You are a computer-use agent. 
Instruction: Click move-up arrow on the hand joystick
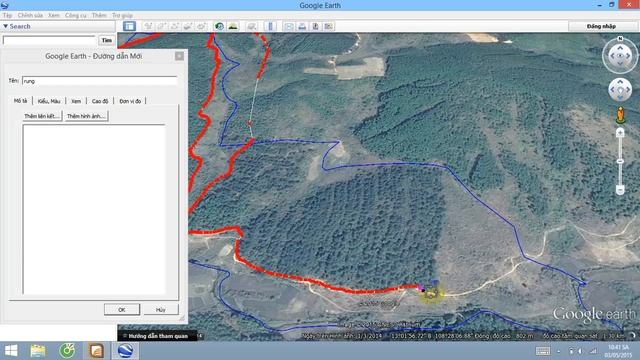point(620,82)
